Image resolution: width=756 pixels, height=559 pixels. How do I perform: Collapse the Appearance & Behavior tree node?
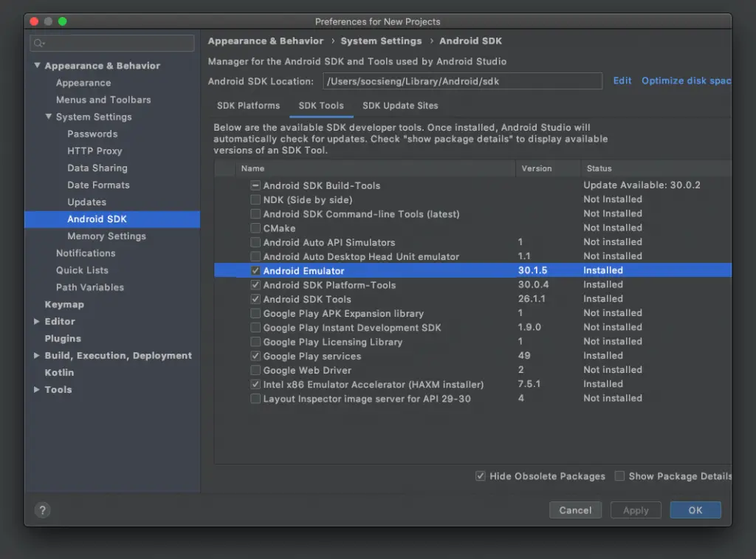pyautogui.click(x=37, y=65)
